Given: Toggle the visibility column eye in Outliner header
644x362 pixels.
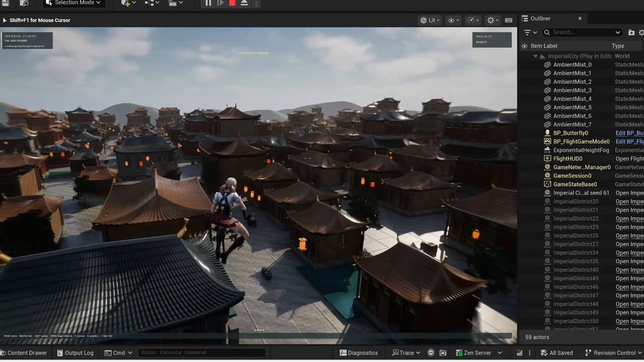Looking at the screenshot, I should pyautogui.click(x=524, y=46).
